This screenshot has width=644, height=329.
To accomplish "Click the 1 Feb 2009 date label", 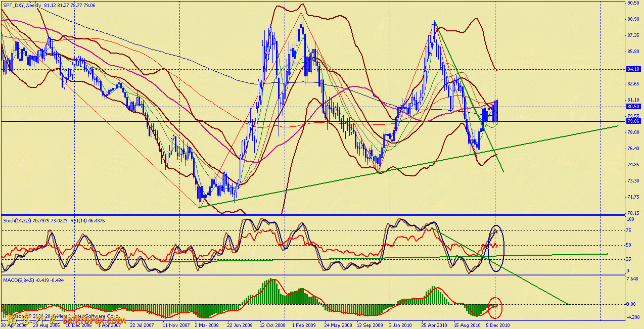I will point(305,326).
